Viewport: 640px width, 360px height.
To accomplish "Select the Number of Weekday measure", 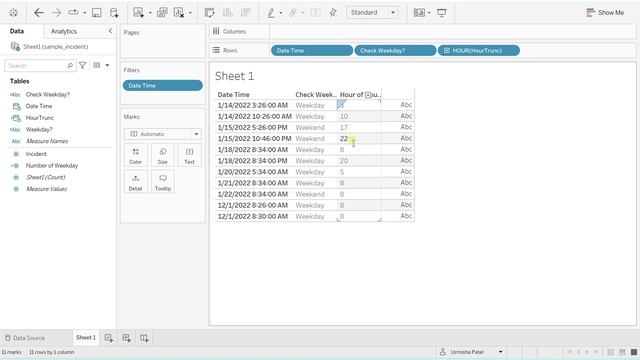I will coord(52,166).
